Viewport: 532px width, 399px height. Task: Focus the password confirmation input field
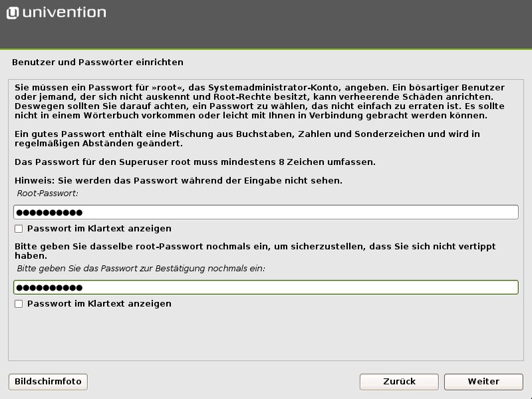point(266,287)
